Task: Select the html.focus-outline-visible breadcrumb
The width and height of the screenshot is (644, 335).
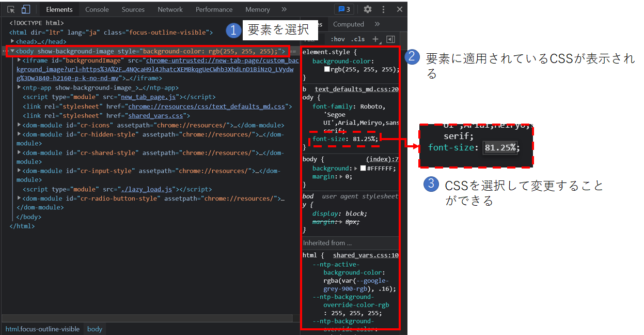Action: (42, 329)
